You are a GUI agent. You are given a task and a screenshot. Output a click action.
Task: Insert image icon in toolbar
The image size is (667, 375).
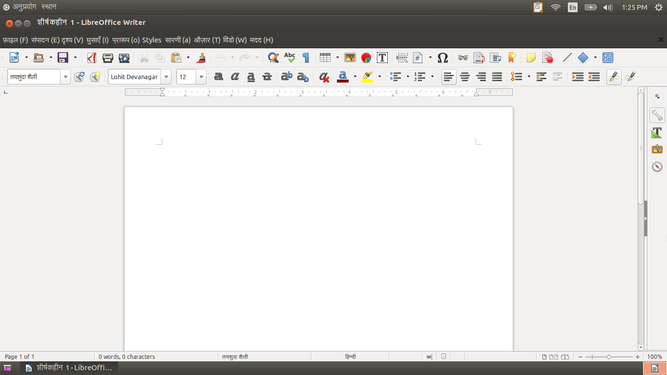350,57
